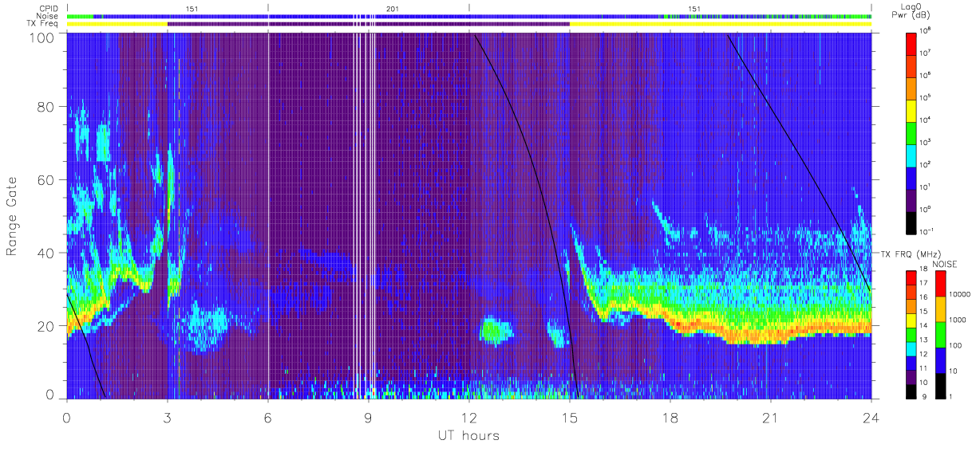980x452 pixels.
Task: Pick the purple segment of TX FRQ colorbar
Action: (911, 375)
